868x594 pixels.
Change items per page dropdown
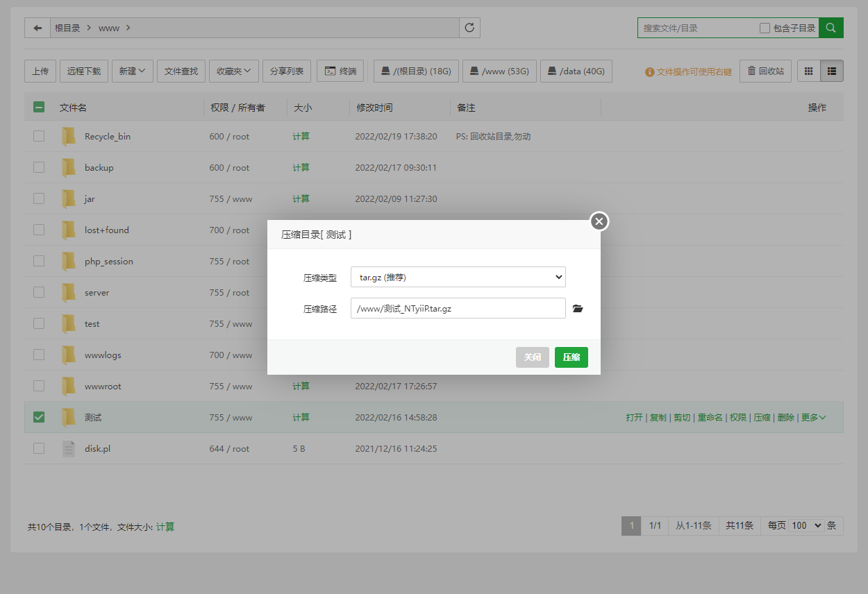pyautogui.click(x=806, y=525)
